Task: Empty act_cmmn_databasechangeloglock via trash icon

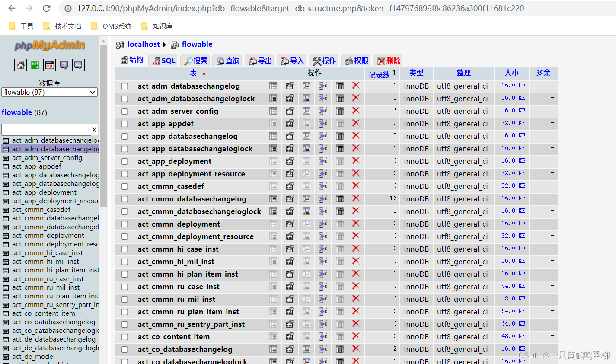Action: coord(340,211)
